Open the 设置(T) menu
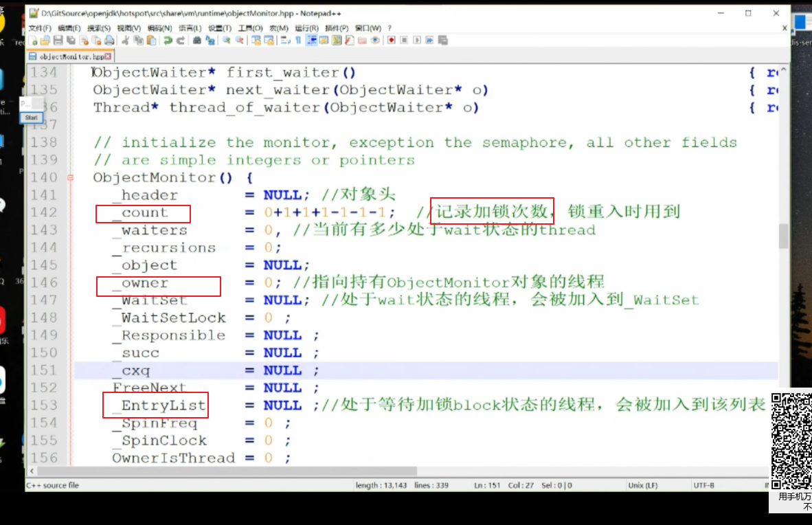The height and width of the screenshot is (525, 812). pyautogui.click(x=220, y=28)
